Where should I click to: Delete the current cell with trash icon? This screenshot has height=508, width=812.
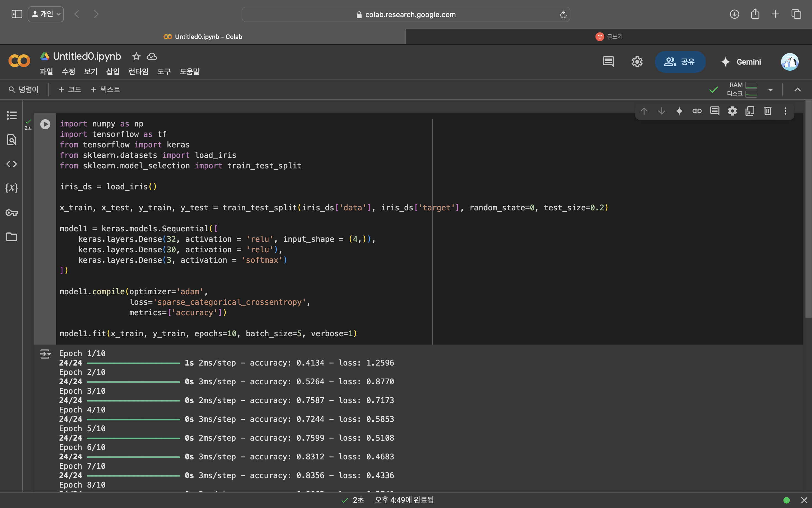point(768,111)
